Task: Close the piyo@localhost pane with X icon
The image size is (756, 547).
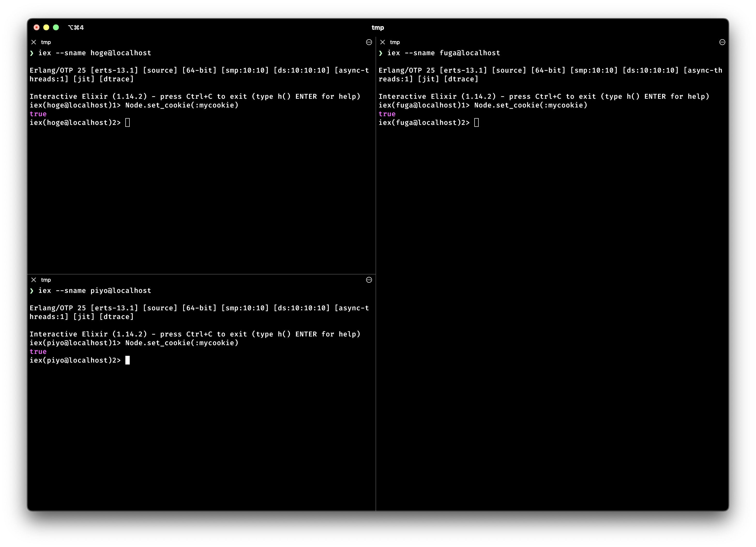Action: point(34,280)
